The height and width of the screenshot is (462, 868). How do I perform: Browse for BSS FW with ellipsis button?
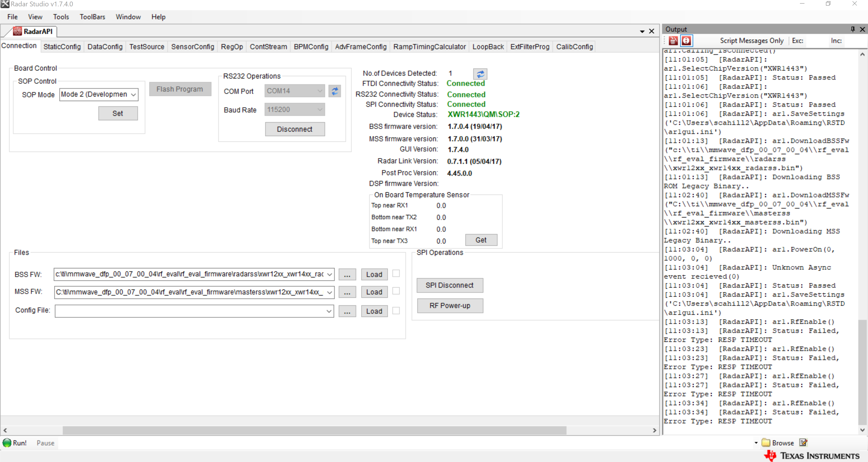tap(347, 274)
